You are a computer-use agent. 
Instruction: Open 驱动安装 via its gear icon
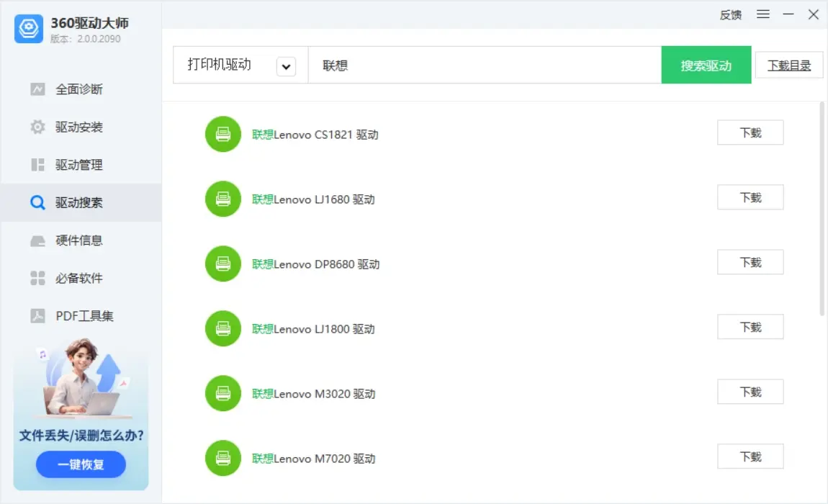tap(37, 127)
